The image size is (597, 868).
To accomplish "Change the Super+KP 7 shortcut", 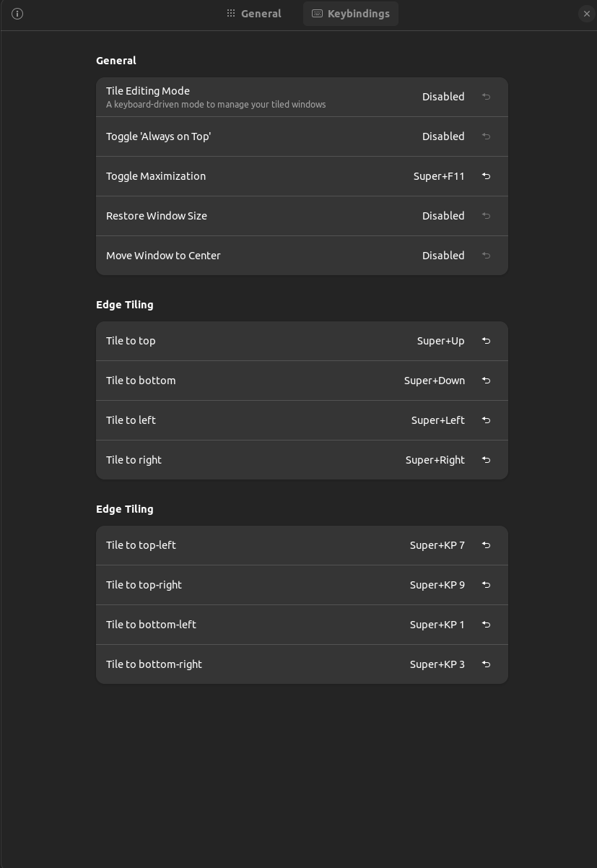I will click(437, 545).
